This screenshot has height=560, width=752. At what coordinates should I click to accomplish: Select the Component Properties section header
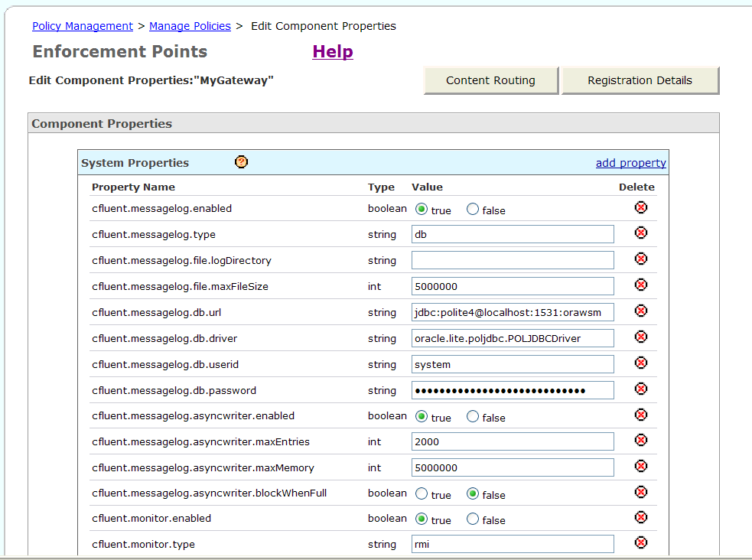pos(102,124)
